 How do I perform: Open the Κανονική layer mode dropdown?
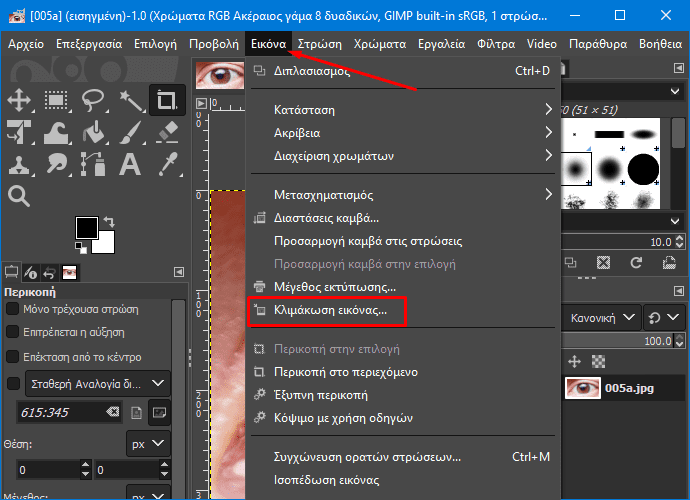point(602,317)
